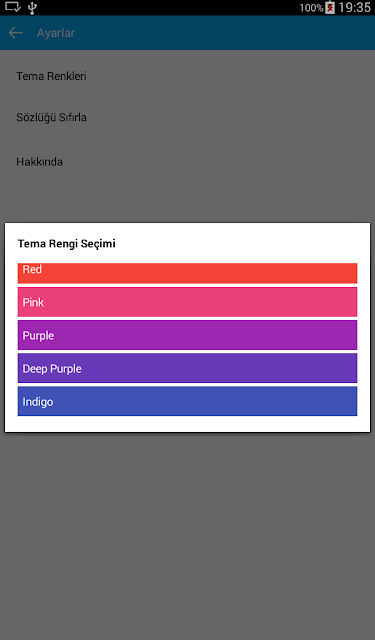This screenshot has width=375, height=640.
Task: Choose the Red theme color
Action: [187, 273]
